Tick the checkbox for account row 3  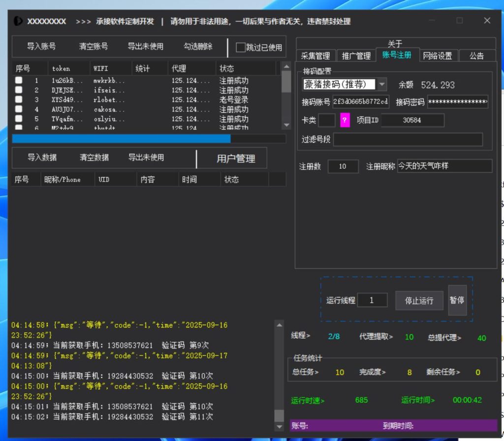[19, 99]
